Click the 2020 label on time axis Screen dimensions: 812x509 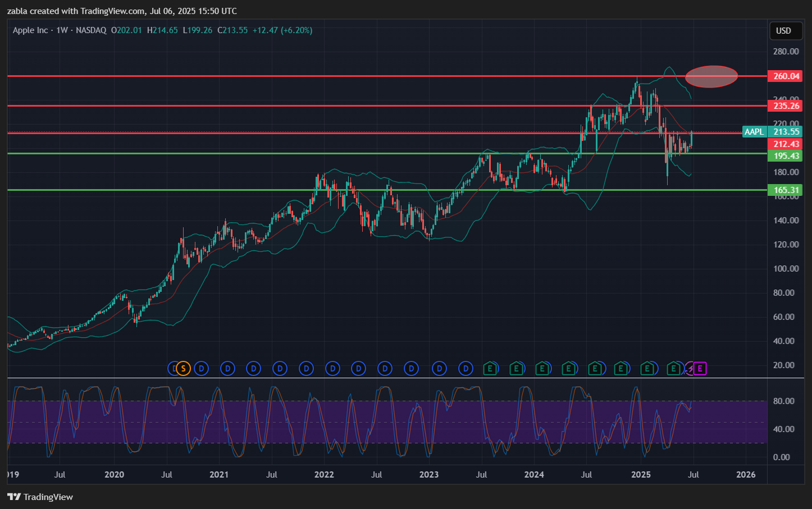114,475
